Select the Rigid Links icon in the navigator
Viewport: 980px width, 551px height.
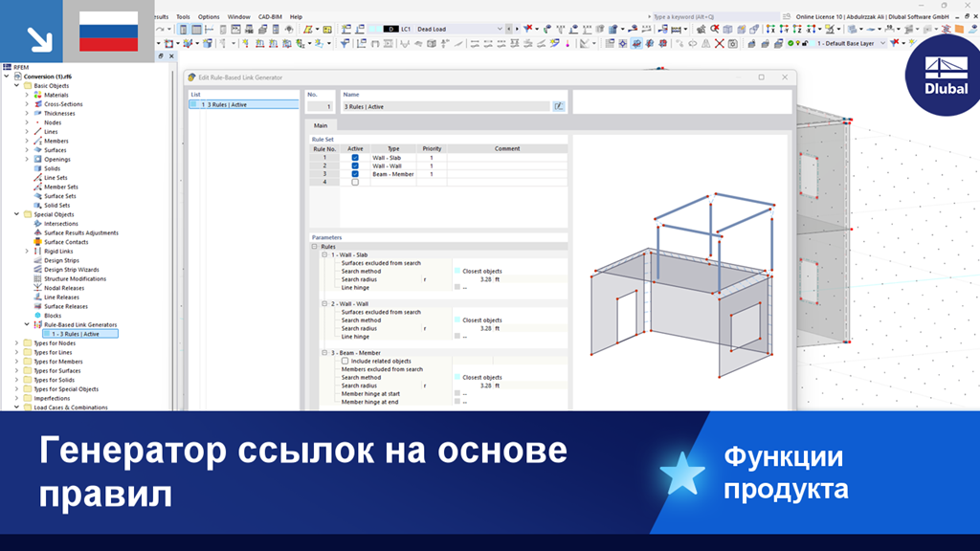(x=37, y=252)
